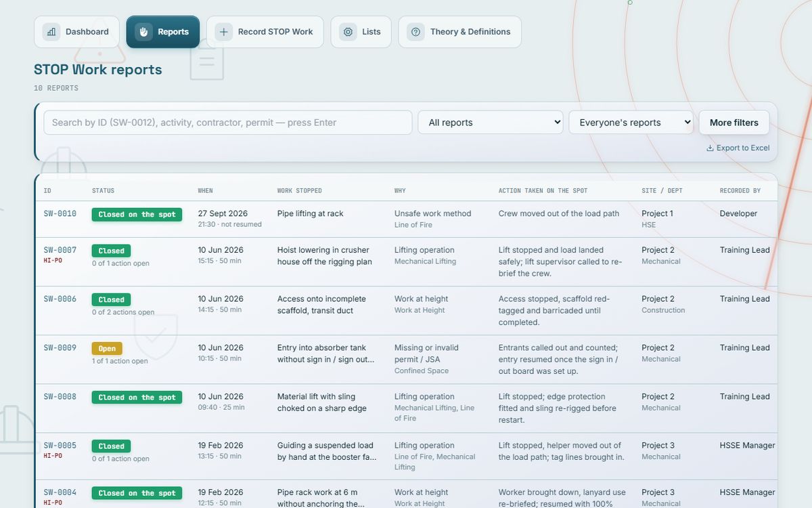This screenshot has width=812, height=508.
Task: Open the Record STOP Work tab
Action: (265, 32)
